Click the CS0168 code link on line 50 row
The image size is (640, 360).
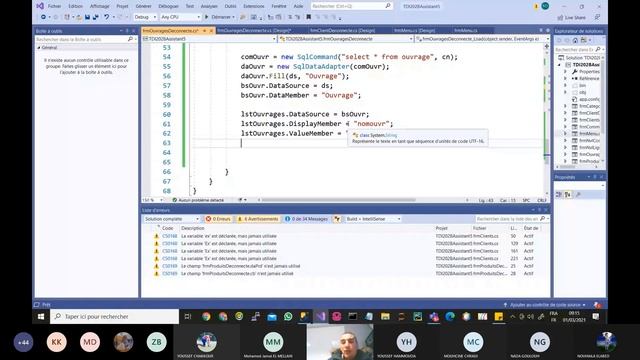(x=170, y=236)
